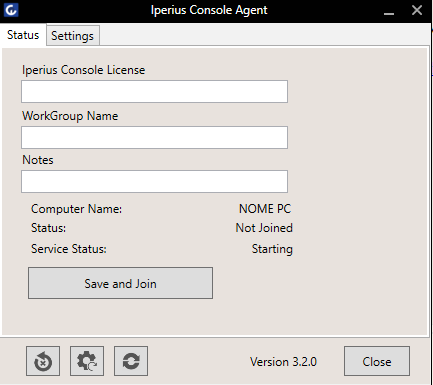Image resolution: width=433 pixels, height=385 pixels.
Task: Click the refresh arrows icon button
Action: click(x=131, y=361)
